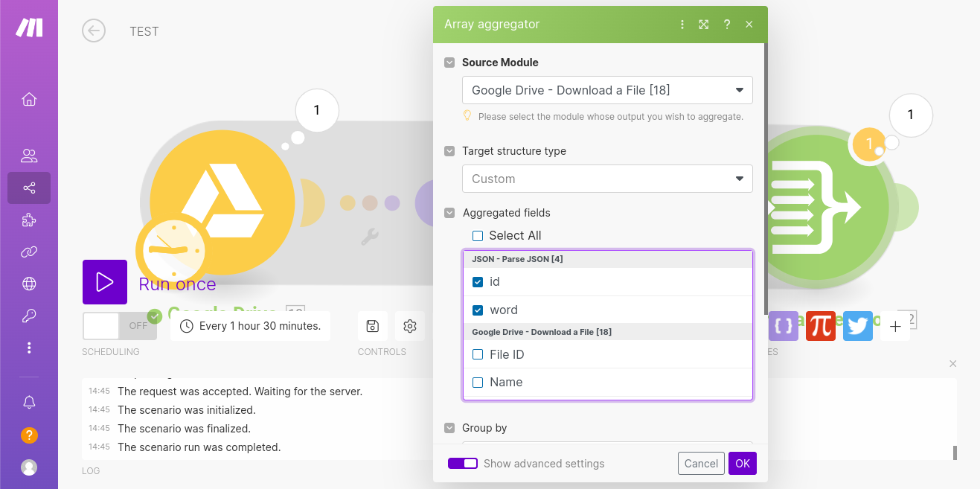Open help in the Array aggregator header
Viewport: 980px width, 489px height.
pyautogui.click(x=727, y=25)
